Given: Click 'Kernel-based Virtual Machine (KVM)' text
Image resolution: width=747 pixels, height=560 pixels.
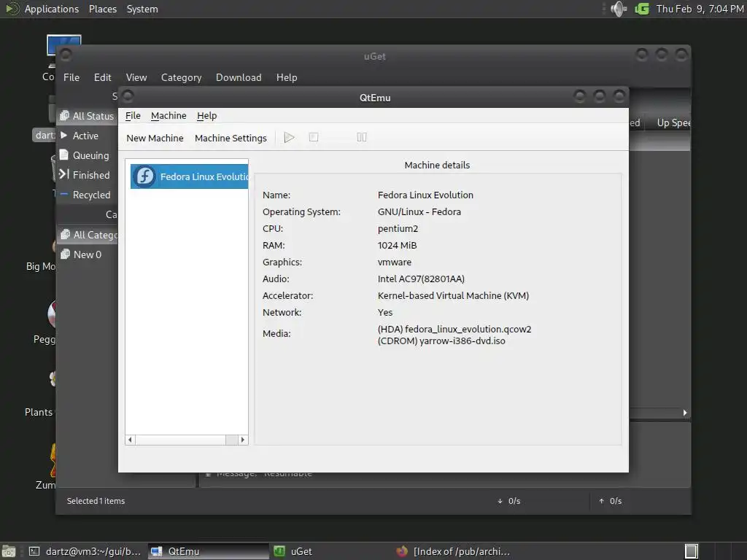Looking at the screenshot, I should click(453, 295).
